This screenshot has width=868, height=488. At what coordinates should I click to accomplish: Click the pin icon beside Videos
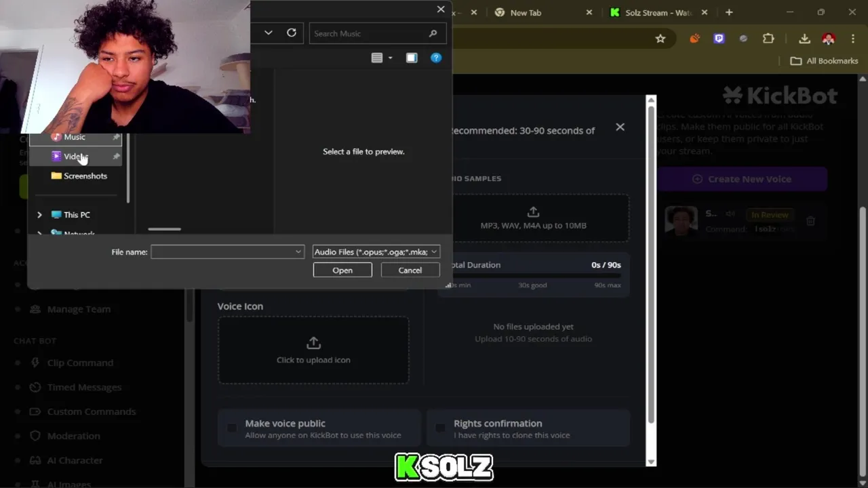116,157
